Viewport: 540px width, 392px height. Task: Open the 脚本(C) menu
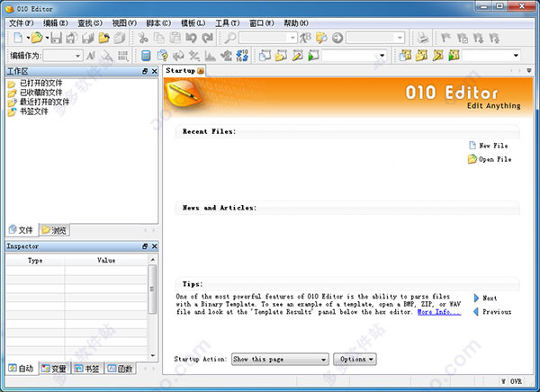158,23
